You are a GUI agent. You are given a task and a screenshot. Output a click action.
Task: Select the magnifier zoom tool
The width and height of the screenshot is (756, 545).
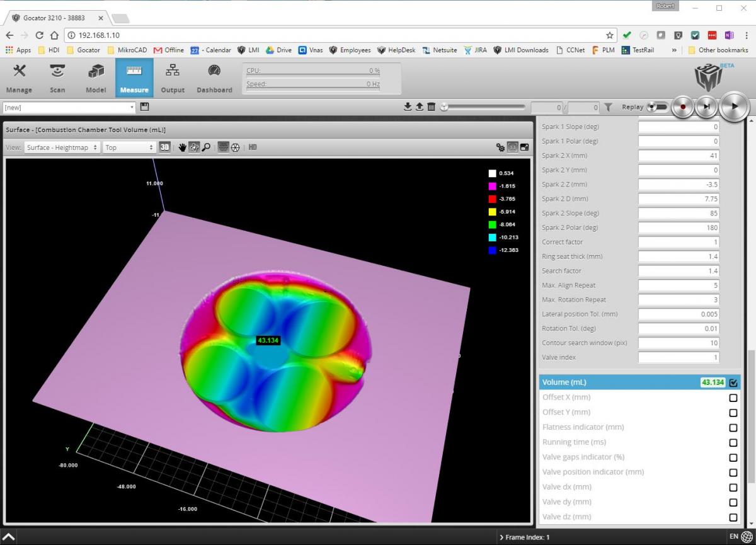click(206, 147)
